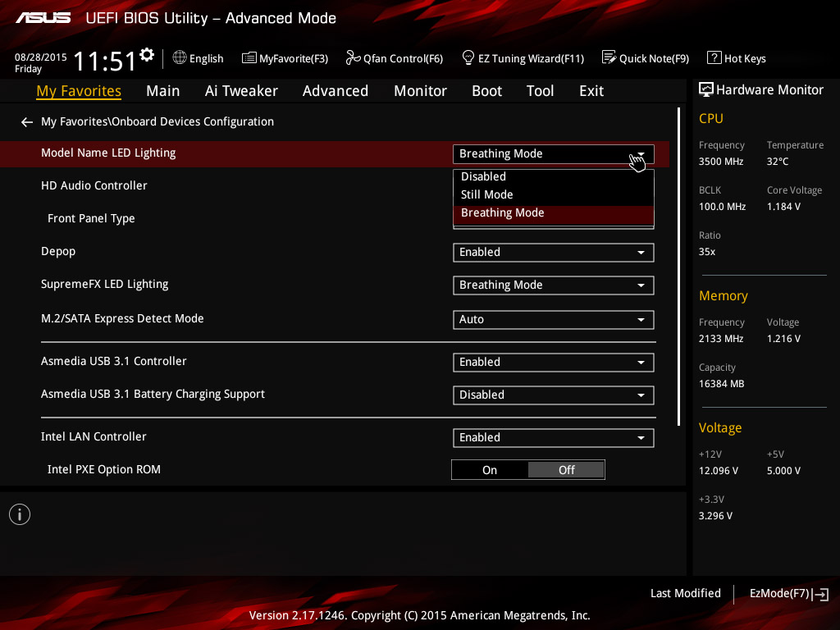Click memory capacity value 16384 MB
Screen dimensions: 840x630
pos(722,384)
